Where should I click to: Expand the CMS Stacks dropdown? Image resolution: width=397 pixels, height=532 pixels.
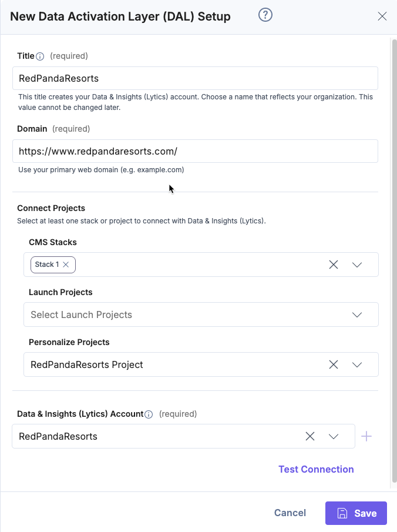[x=357, y=265]
